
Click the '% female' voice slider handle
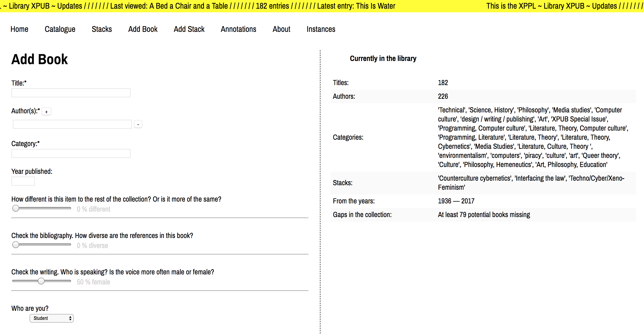(x=41, y=281)
